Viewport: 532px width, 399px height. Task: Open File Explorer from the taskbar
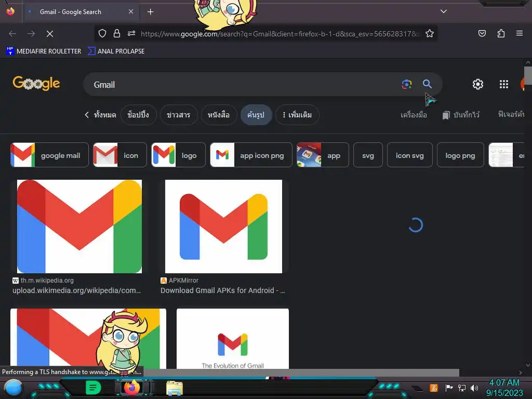click(x=175, y=388)
